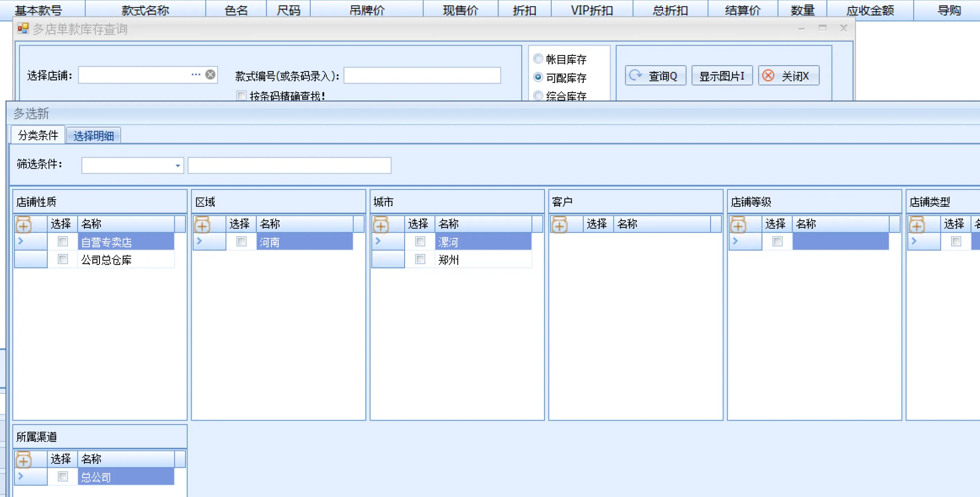
Task: Switch to the 选择明细 tab
Action: pyautogui.click(x=94, y=136)
